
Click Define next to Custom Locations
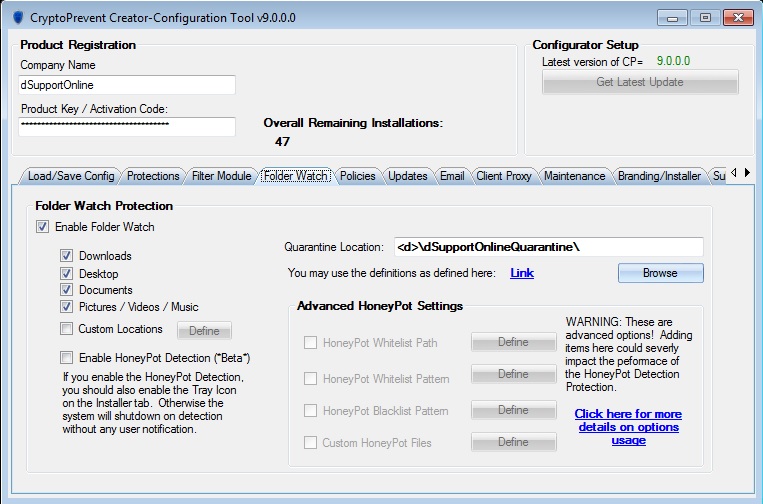coord(204,331)
